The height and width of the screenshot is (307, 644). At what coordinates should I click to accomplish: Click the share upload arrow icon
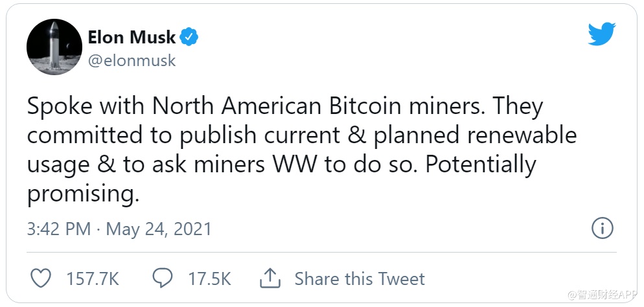pyautogui.click(x=270, y=279)
